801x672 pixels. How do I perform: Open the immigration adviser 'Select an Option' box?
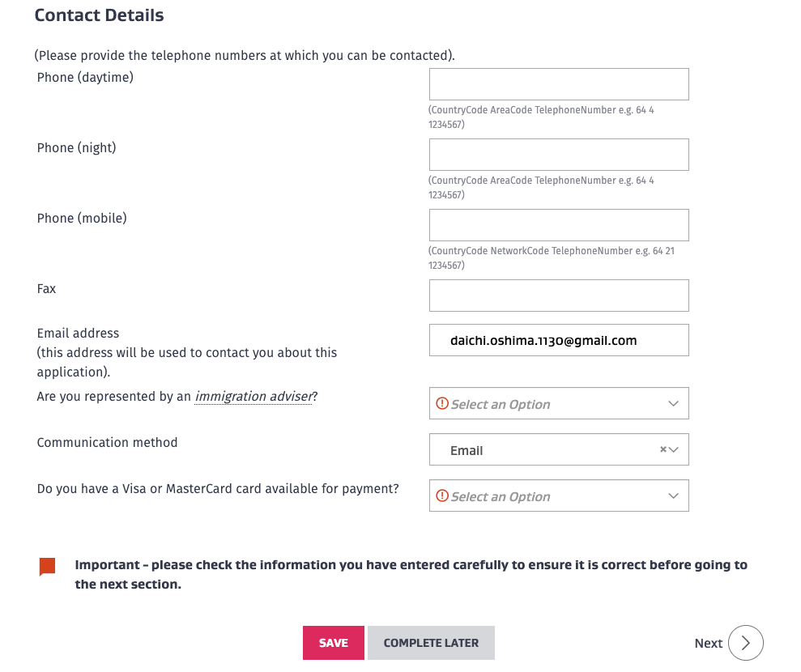pos(551,403)
